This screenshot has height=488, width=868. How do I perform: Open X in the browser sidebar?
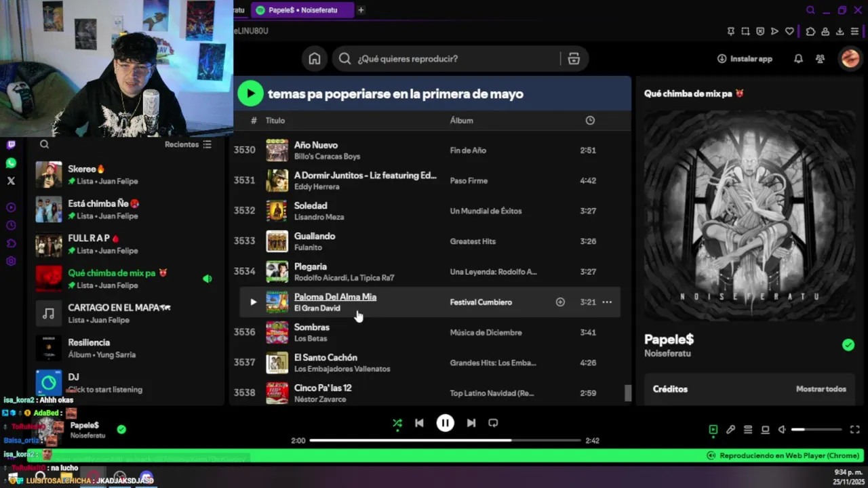pos(11,181)
